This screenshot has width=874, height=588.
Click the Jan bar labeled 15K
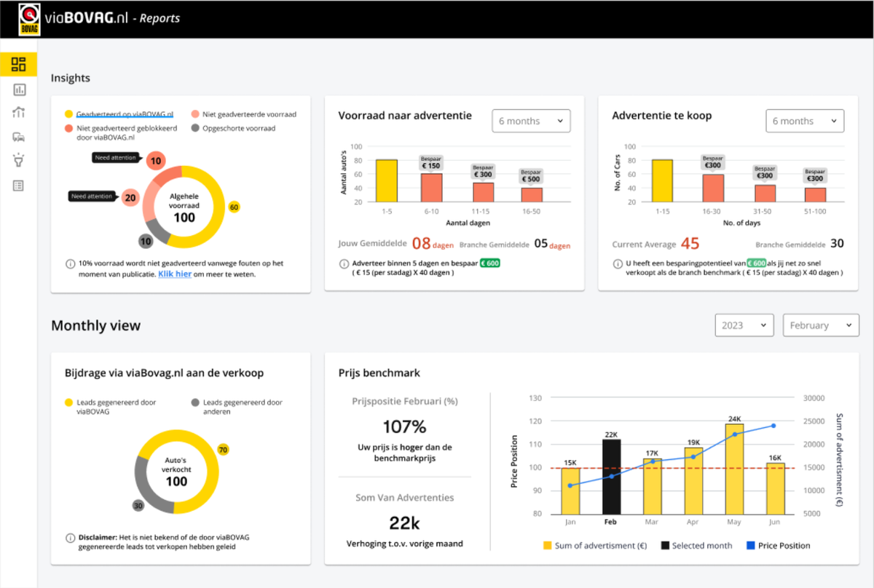570,490
